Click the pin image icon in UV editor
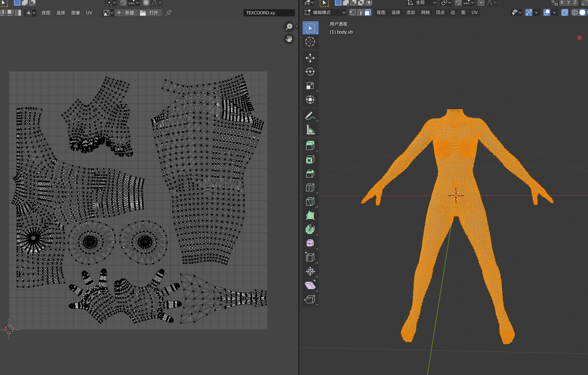The image size is (588, 375). click(169, 13)
